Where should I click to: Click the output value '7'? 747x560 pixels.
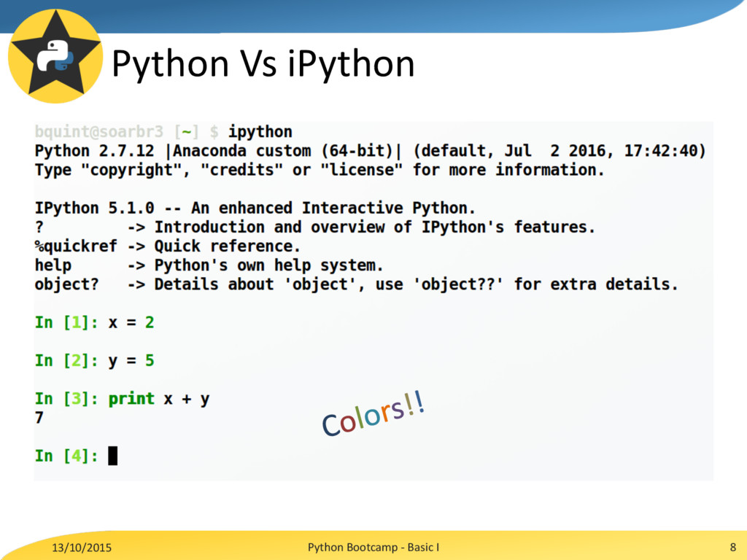39,418
